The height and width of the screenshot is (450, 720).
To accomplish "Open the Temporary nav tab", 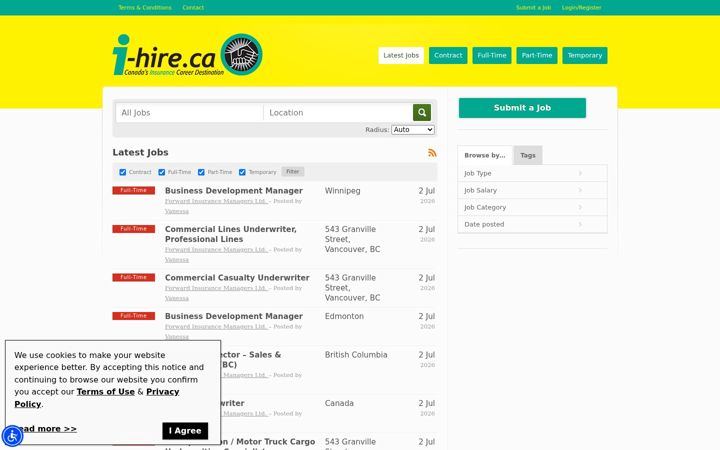I will click(585, 56).
